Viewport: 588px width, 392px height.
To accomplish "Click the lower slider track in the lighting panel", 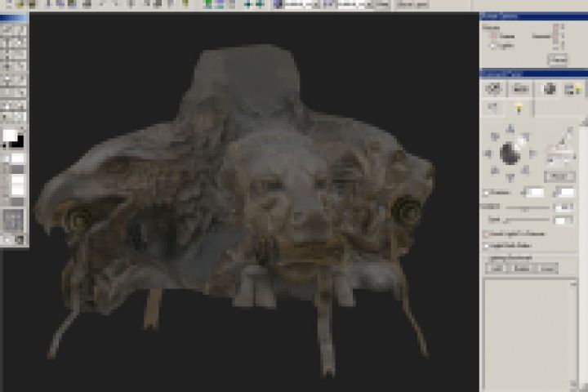I will coord(528,220).
